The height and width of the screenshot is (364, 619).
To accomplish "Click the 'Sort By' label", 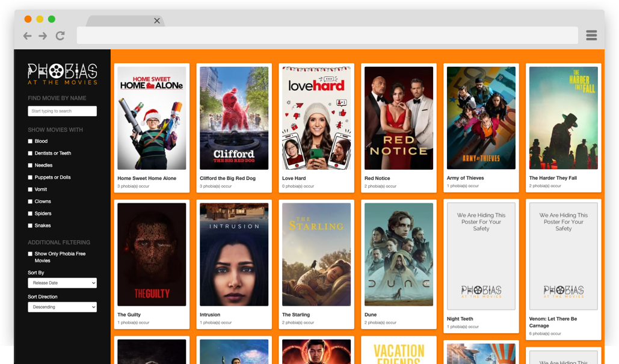I will [36, 273].
